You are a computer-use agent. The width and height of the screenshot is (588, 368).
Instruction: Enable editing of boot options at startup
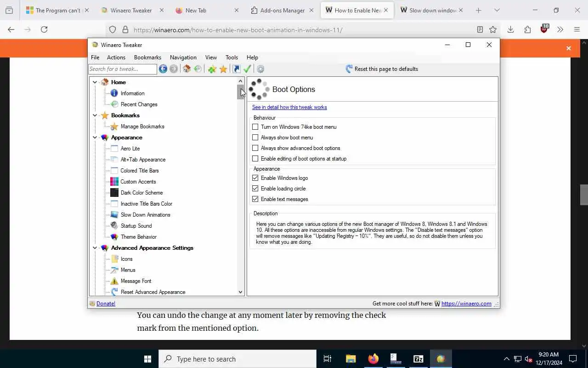pyautogui.click(x=255, y=159)
